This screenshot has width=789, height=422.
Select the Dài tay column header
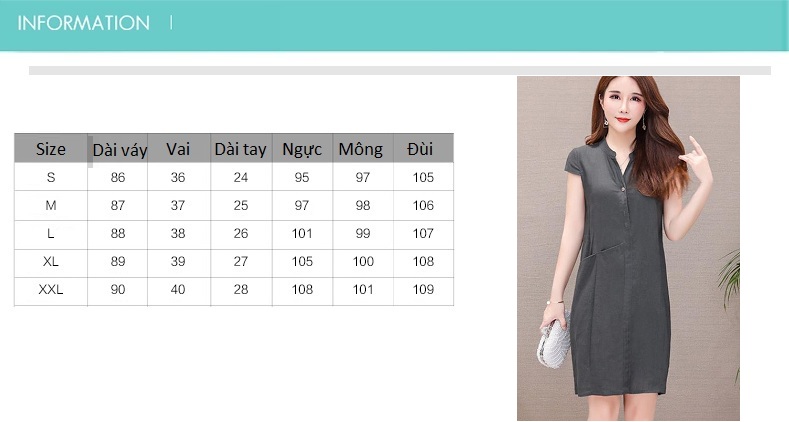tap(241, 149)
